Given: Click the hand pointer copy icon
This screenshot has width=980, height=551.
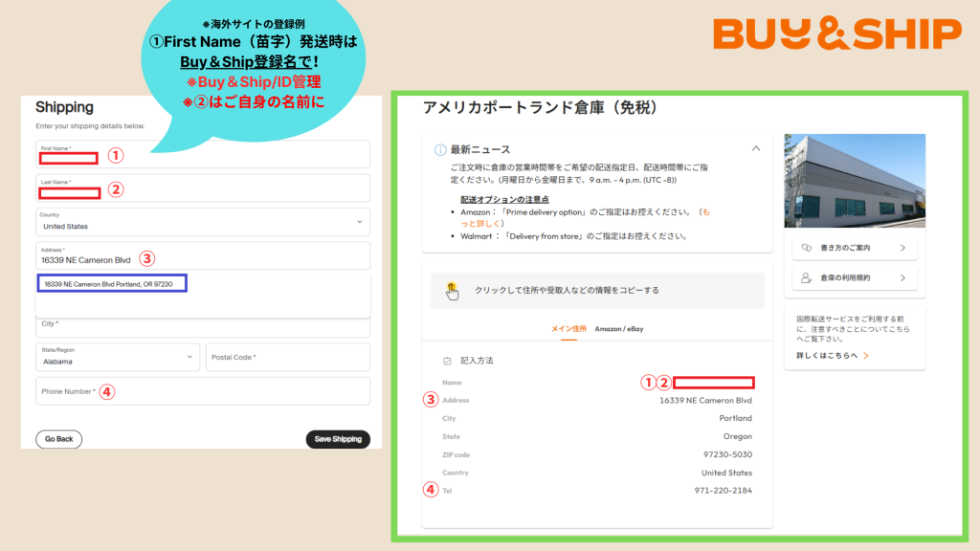Looking at the screenshot, I should click(452, 291).
